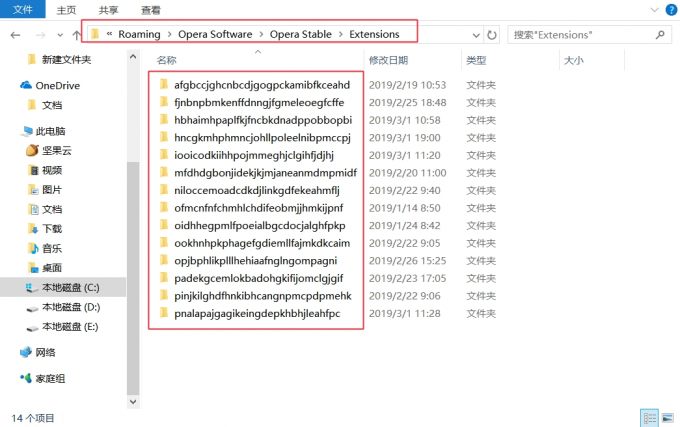The width and height of the screenshot is (680, 427).
Task: Select folder iooicodkiihhpojmmeghjclgihfjdjhj
Action: tap(256, 155)
